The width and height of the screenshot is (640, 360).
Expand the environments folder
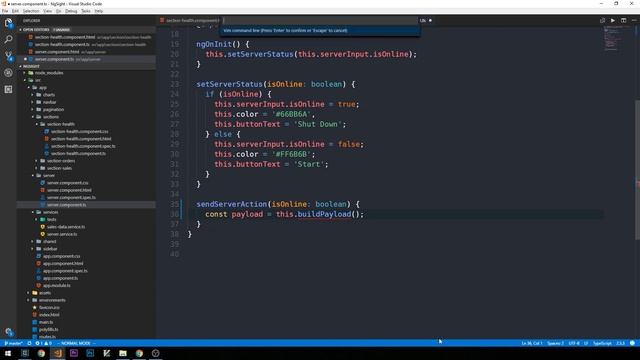29,300
